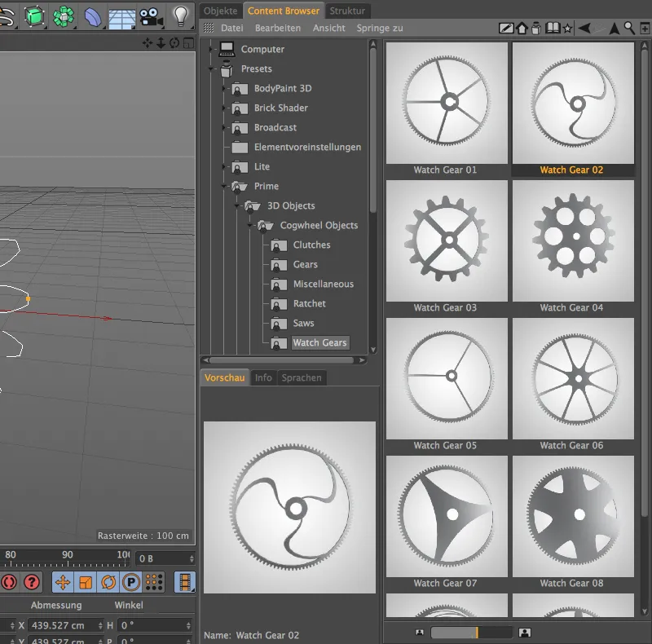Screen dimensions: 652x644
Task: Go up one level with up arrow icon
Action: [x=615, y=29]
